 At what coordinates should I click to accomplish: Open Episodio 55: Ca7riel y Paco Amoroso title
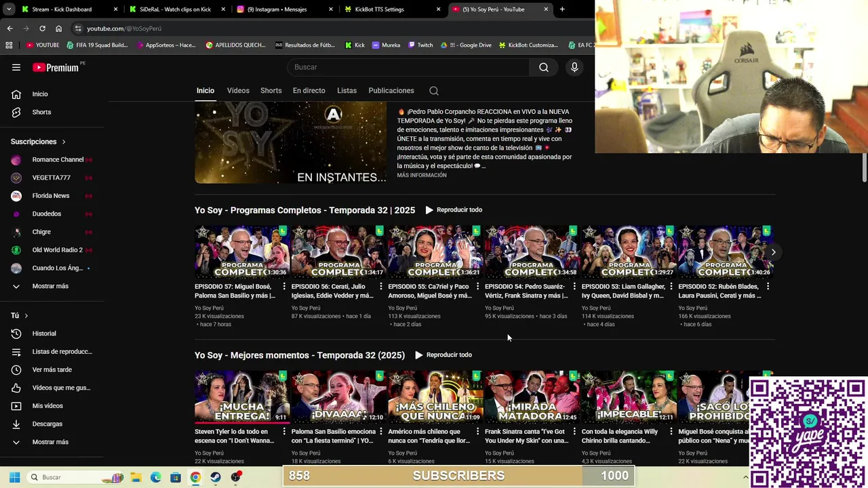[x=430, y=291]
